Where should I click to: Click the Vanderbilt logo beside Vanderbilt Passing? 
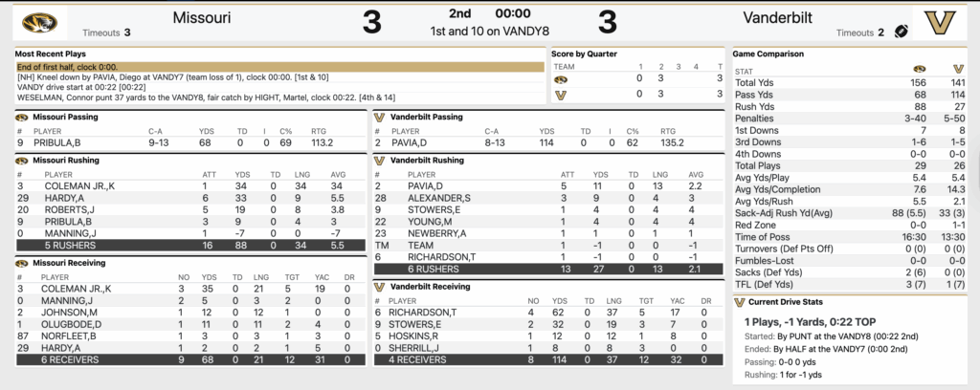coord(379,117)
